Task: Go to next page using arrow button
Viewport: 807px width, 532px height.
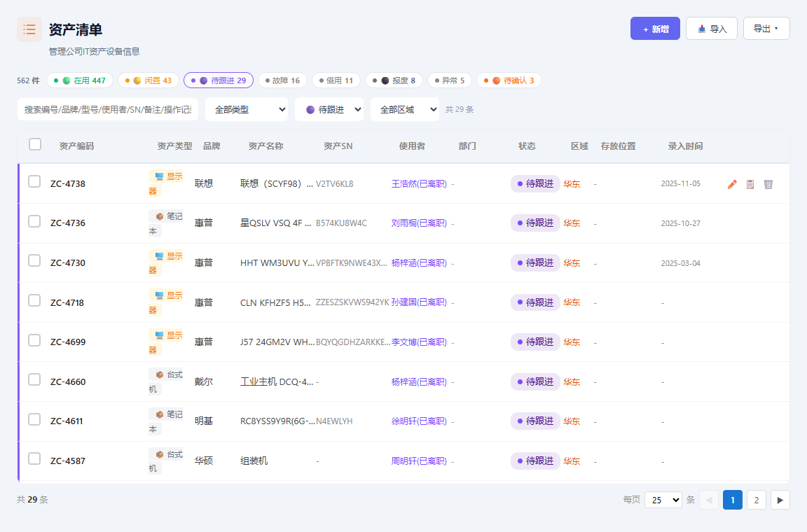Action: [780, 500]
